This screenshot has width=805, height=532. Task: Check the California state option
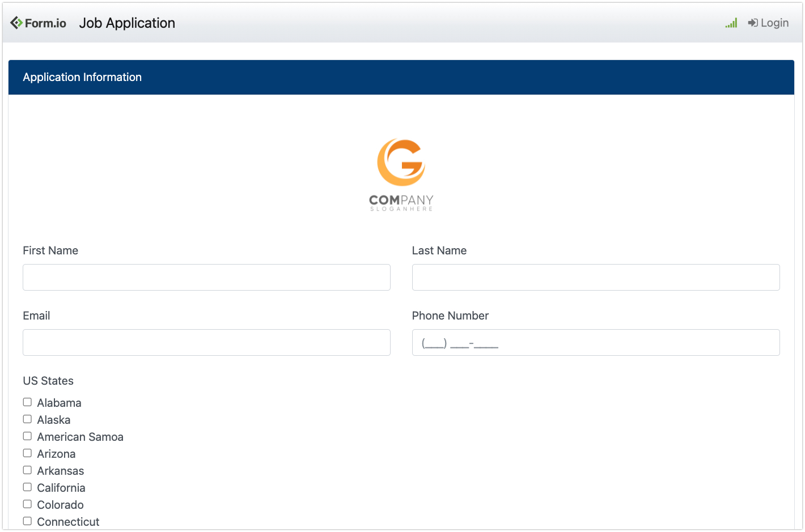tap(27, 487)
